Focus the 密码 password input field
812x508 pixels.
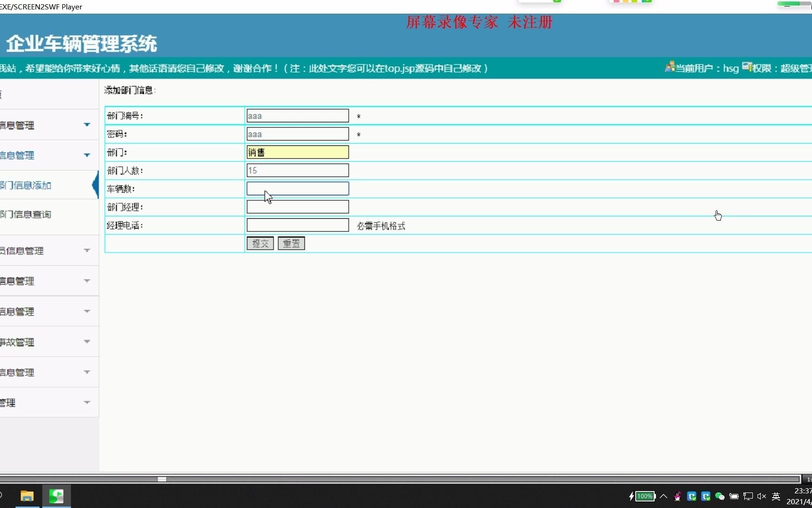pos(298,134)
